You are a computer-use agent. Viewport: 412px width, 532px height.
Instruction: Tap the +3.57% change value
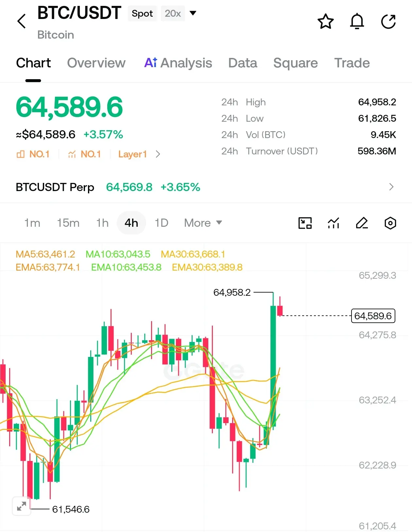[103, 134]
